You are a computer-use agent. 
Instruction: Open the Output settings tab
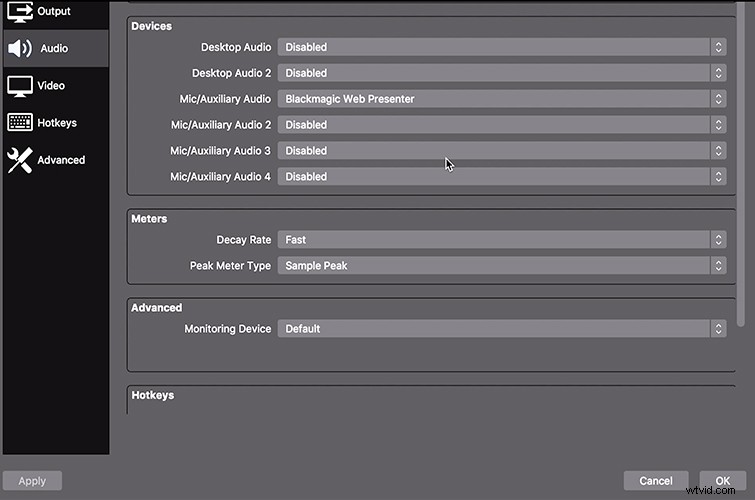(x=56, y=12)
